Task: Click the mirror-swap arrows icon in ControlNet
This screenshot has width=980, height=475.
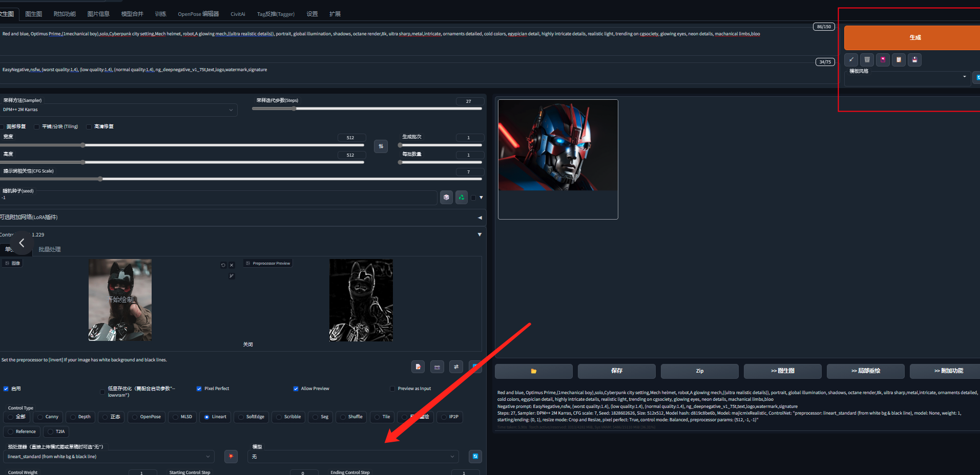Action: click(456, 367)
